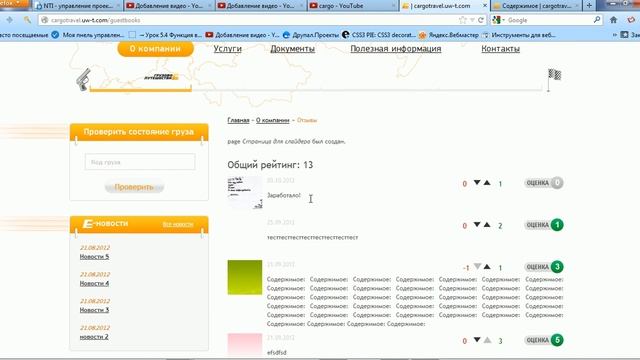Screen dimensions: 640x360
Task: Click the Проверить button
Action: (134, 187)
